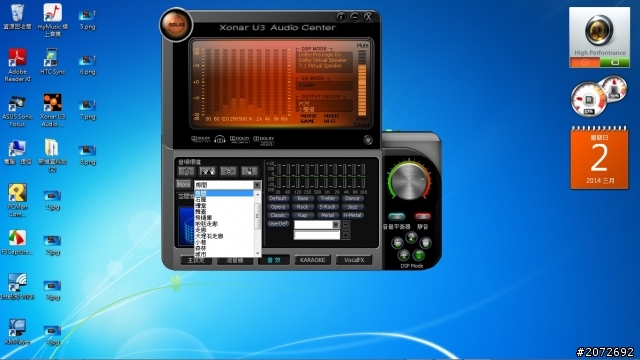The image size is (640, 360).
Task: Open the info button in title bar
Action: 341,17
